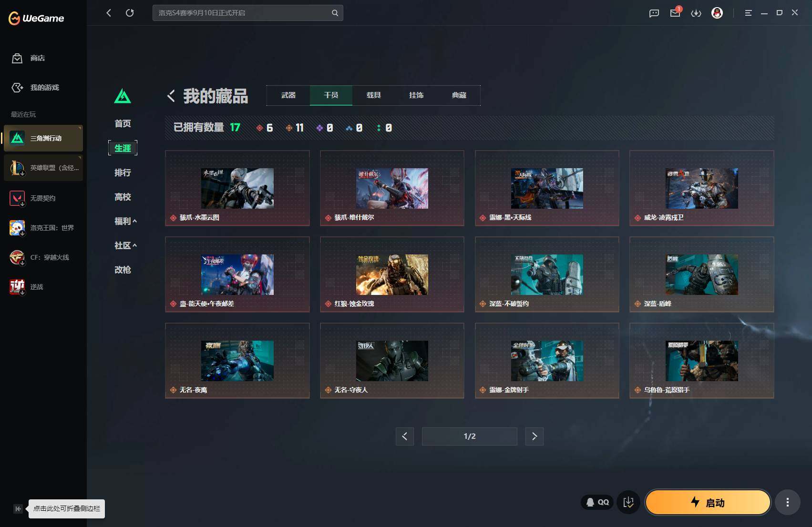Switch to the 武器 tab
Image resolution: width=812 pixels, height=527 pixels.
click(288, 95)
